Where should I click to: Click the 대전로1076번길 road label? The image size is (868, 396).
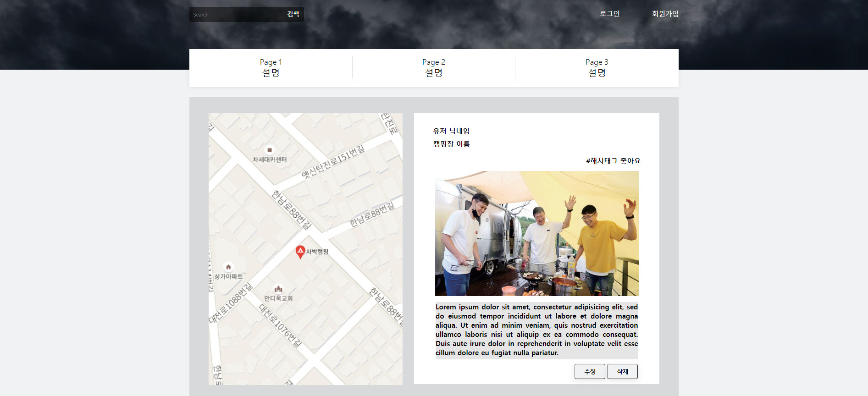tap(281, 325)
